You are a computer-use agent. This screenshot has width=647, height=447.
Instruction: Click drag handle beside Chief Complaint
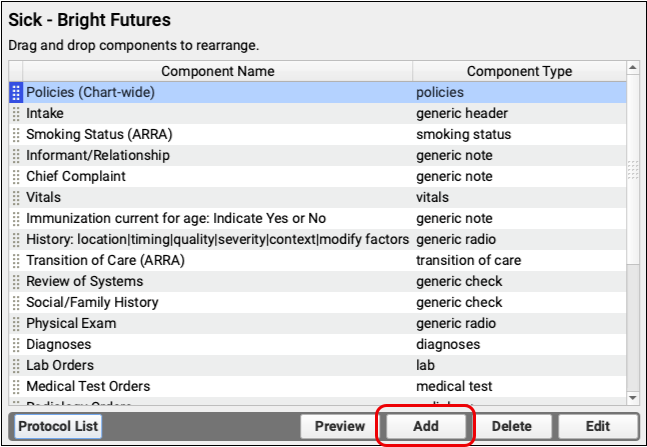click(16, 177)
